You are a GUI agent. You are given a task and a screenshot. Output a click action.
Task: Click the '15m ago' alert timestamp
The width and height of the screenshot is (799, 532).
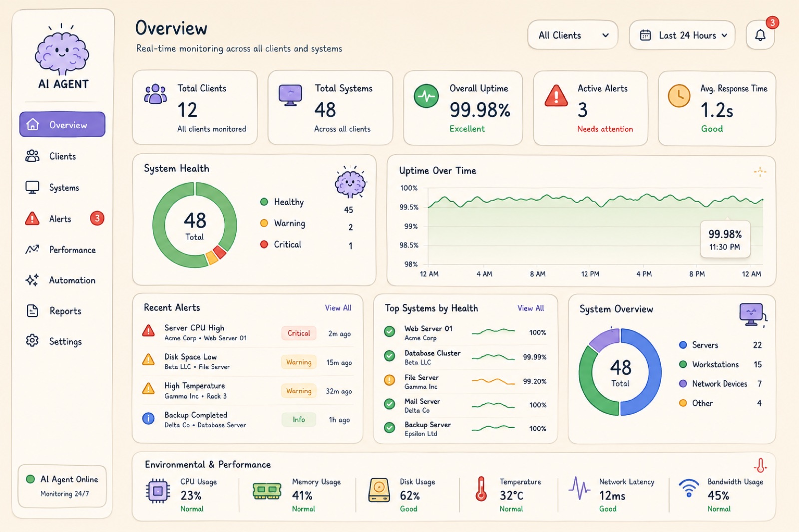tap(339, 363)
